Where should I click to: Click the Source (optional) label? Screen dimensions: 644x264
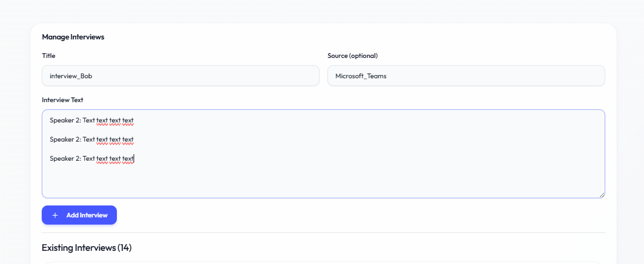352,56
